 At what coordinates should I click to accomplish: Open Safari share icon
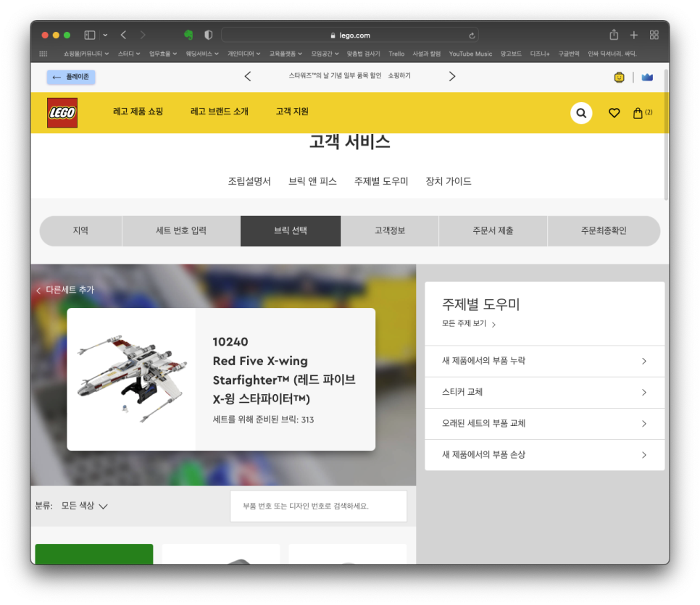tap(614, 34)
